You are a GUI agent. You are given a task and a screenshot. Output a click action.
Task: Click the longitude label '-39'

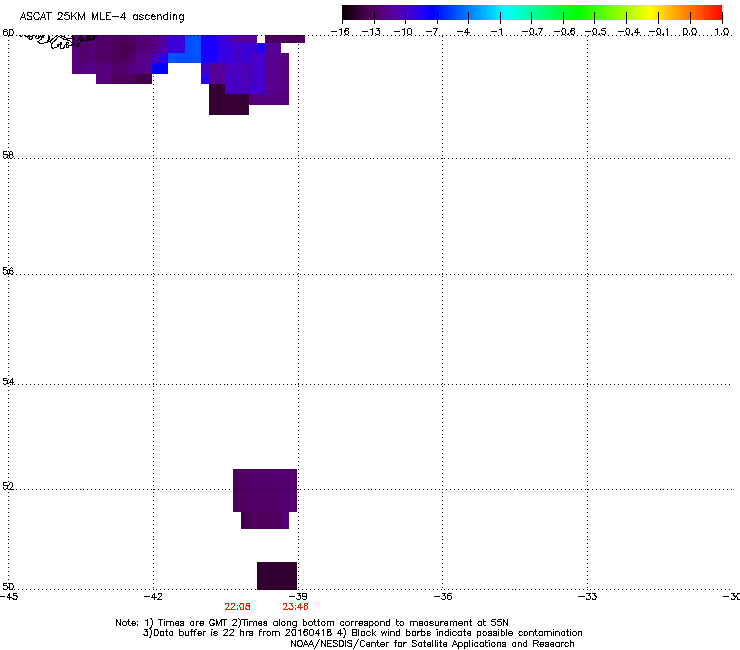(x=298, y=597)
